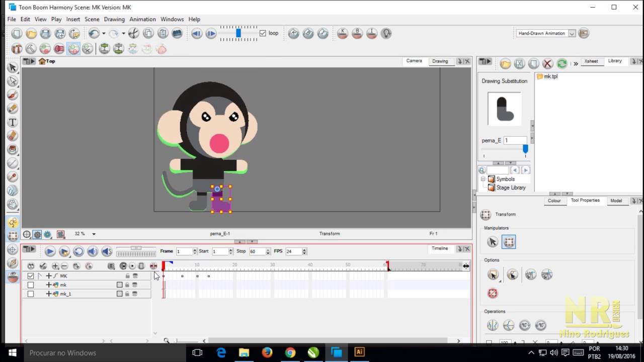Image resolution: width=644 pixels, height=362 pixels.
Task: Toggle timeline loop playback button
Action: coord(78,251)
